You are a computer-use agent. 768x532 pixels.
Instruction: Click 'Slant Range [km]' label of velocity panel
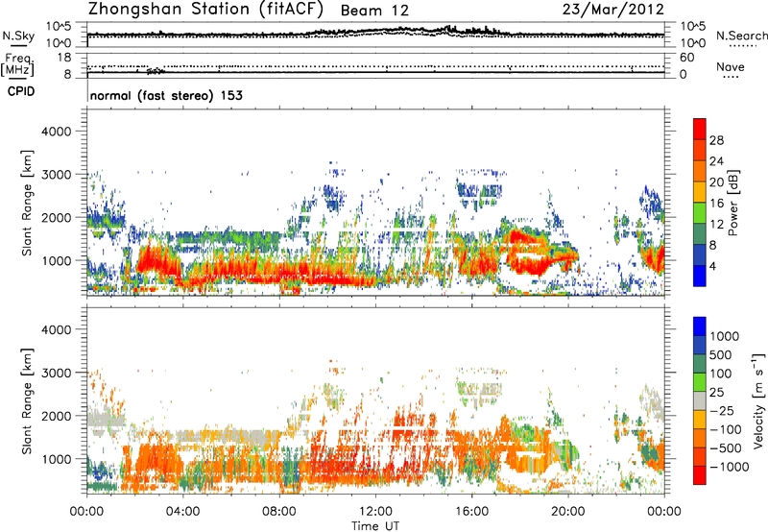(x=27, y=401)
